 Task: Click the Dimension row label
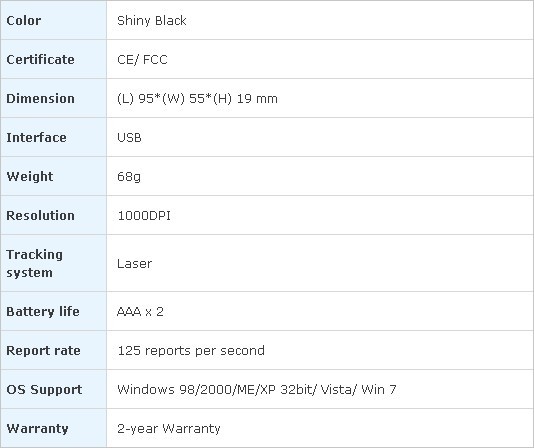(40, 98)
